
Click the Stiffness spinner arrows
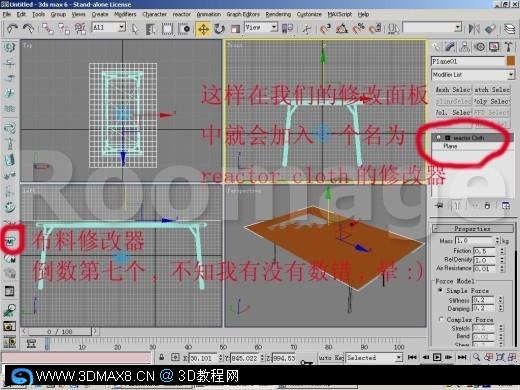(x=500, y=300)
